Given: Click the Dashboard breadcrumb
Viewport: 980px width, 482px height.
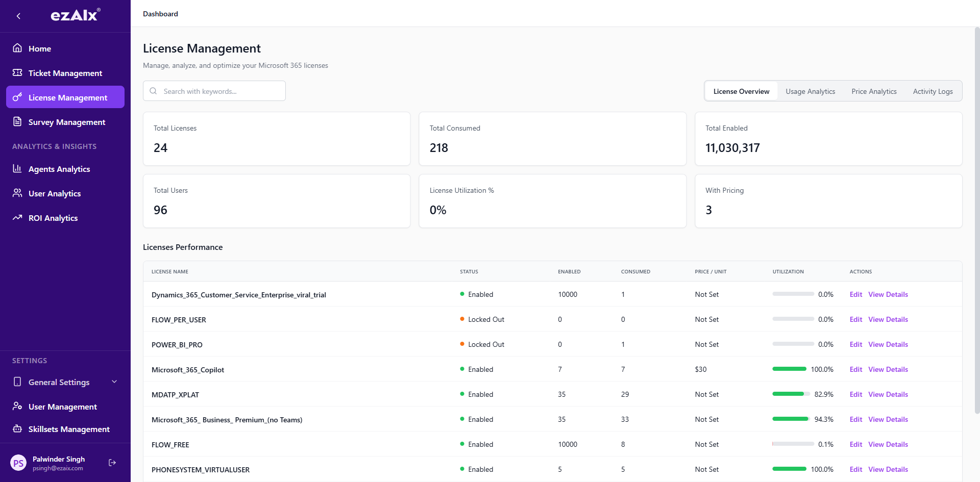Looking at the screenshot, I should point(160,14).
